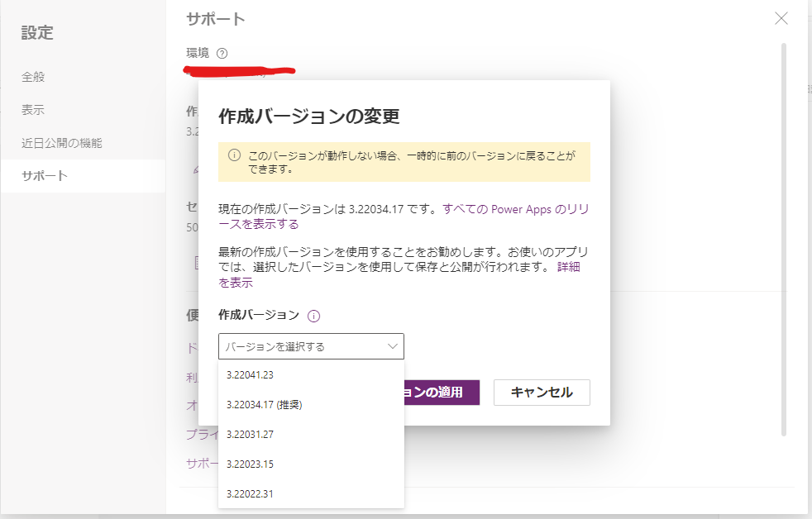
Task: Click the info icon in the yellow banner
Action: [x=234, y=155]
